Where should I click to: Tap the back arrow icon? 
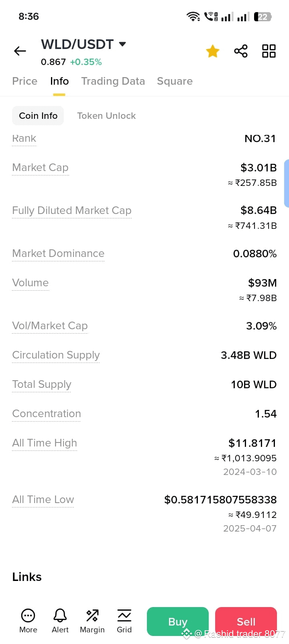(20, 51)
